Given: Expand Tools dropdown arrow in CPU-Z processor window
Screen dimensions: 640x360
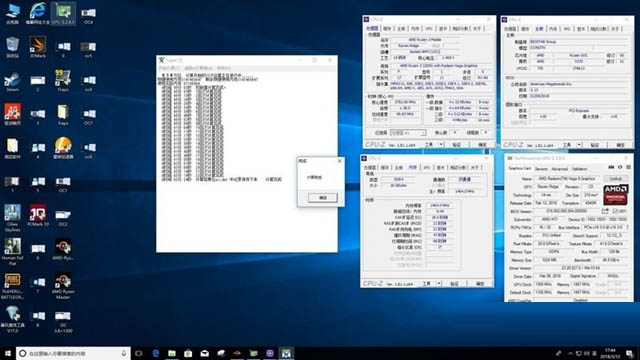Looking at the screenshot, I should point(441,144).
